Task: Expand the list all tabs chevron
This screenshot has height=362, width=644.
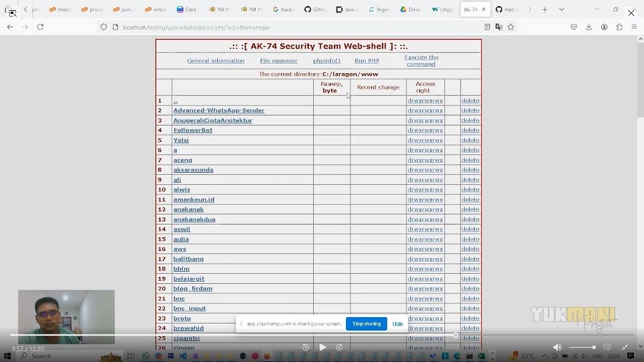Action: coord(561,9)
